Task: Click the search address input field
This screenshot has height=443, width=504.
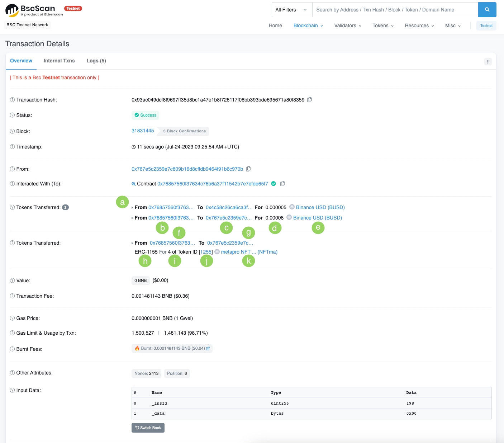Action: 395,10
